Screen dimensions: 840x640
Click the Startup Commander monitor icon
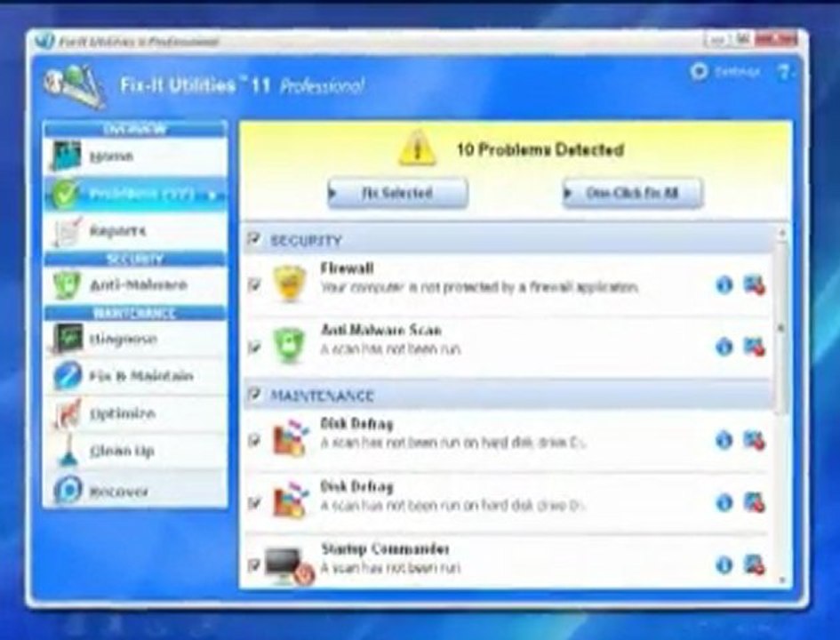[288, 565]
